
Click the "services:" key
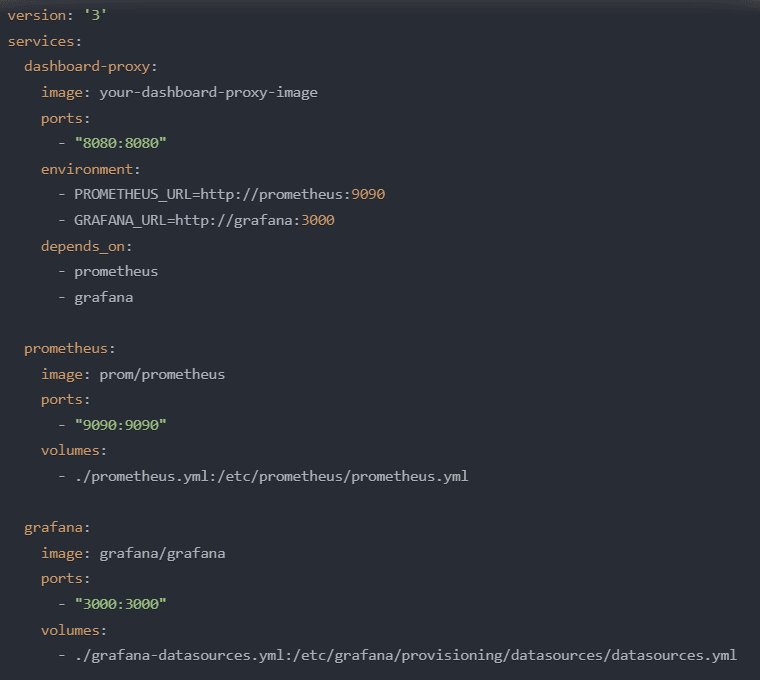pyautogui.click(x=45, y=41)
